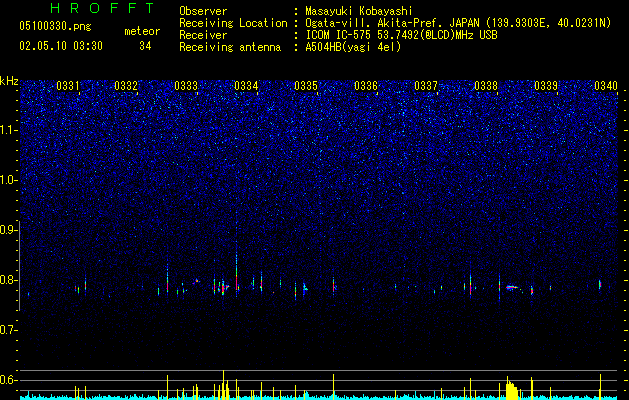Click the 0332 time marker

(126, 85)
